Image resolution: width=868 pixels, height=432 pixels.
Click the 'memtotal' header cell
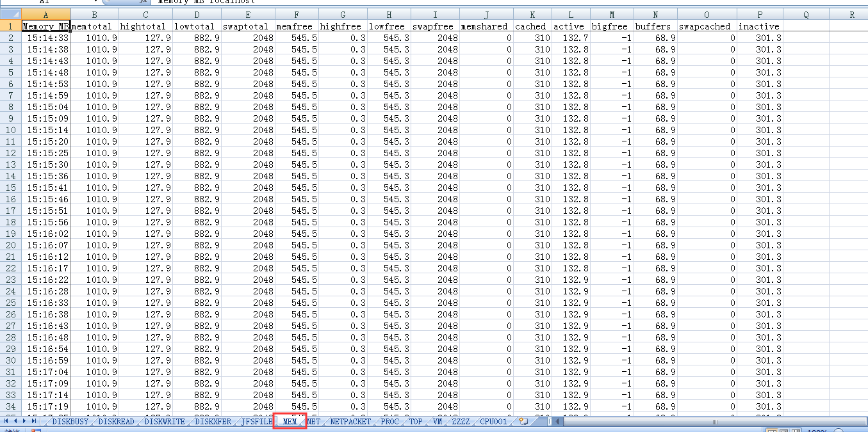tap(95, 26)
